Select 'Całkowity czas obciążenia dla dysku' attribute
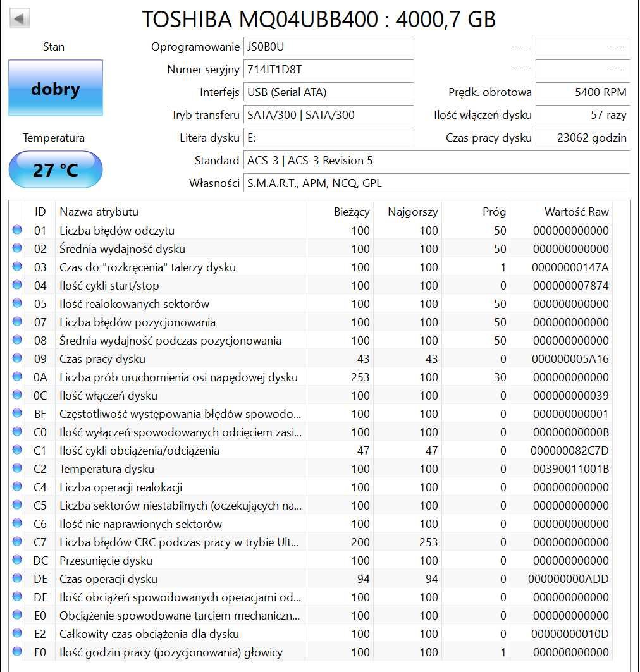 (x=149, y=634)
